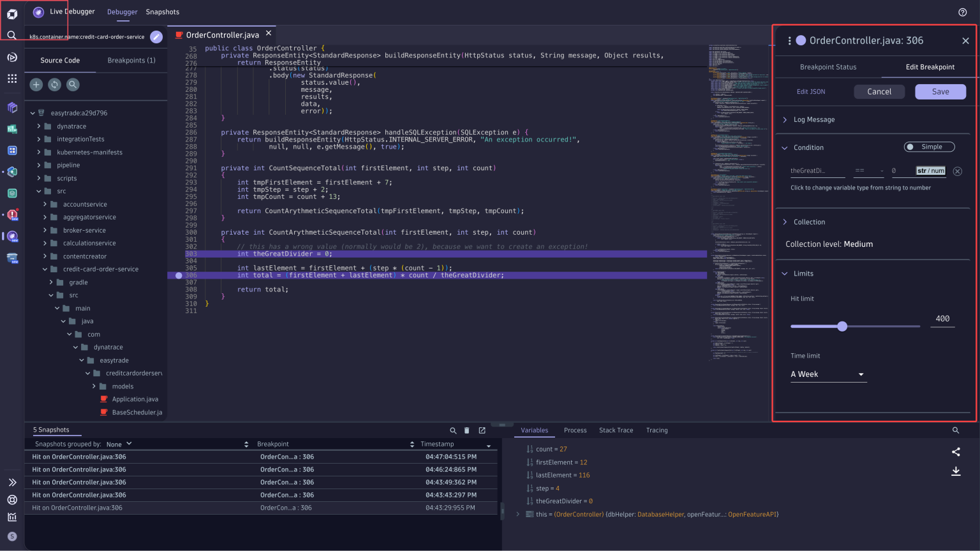Click the Edit JSON link
The height and width of the screenshot is (551, 980).
coord(810,91)
